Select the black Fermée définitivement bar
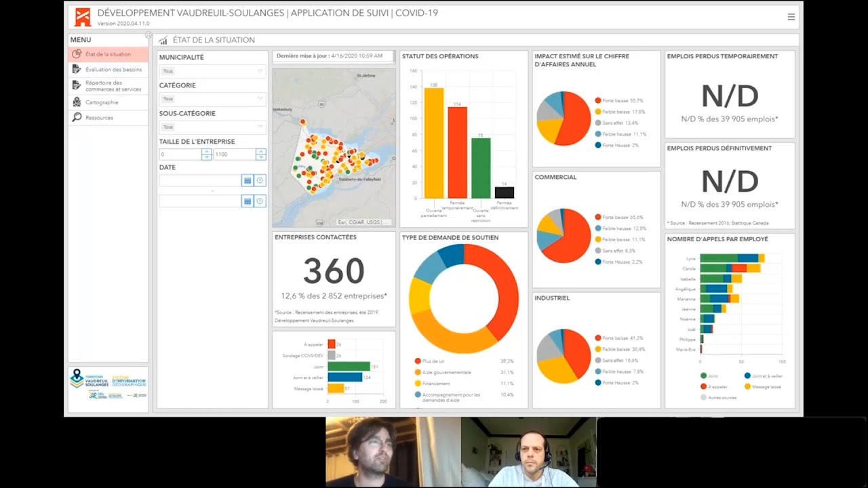868x488 pixels. coord(505,192)
